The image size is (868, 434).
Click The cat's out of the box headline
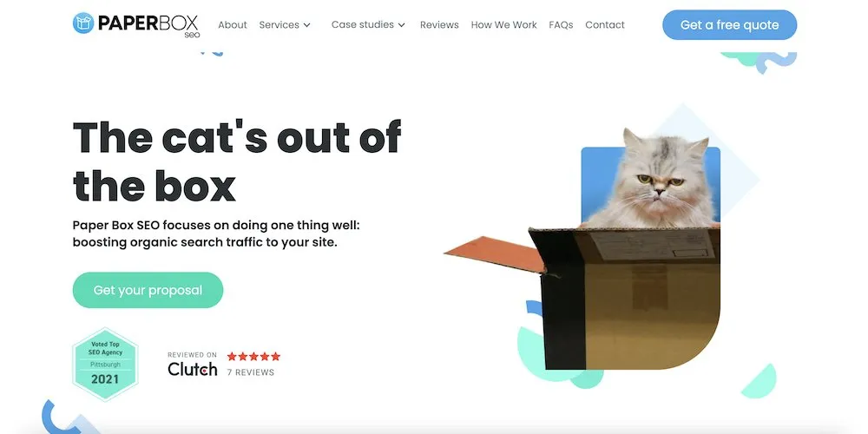(x=237, y=161)
